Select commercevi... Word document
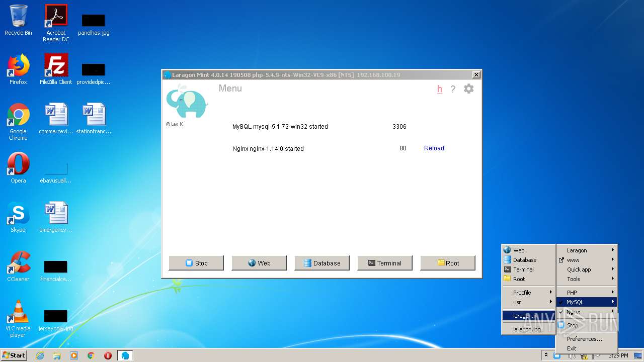 56,119
